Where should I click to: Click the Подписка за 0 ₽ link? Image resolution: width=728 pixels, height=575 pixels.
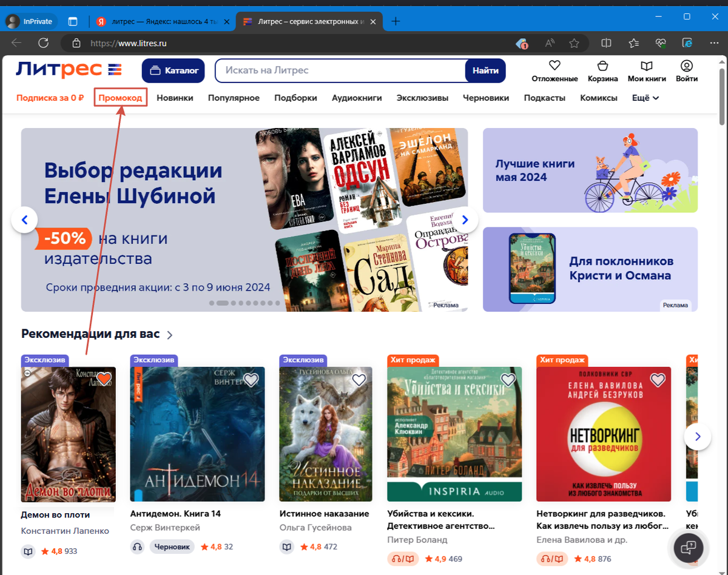[50, 98]
